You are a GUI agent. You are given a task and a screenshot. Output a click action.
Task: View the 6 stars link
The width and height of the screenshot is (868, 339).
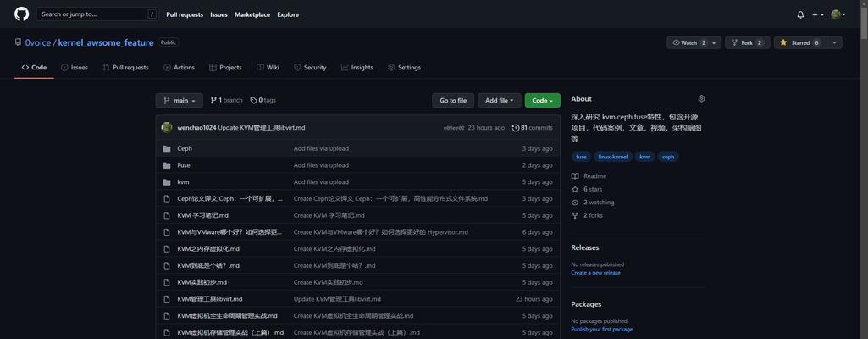[x=587, y=190]
